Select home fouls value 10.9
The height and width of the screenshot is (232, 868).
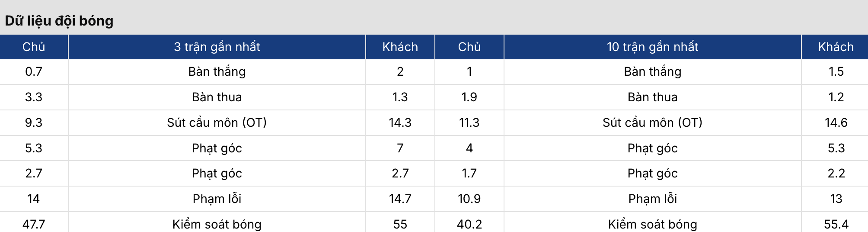pyautogui.click(x=469, y=199)
